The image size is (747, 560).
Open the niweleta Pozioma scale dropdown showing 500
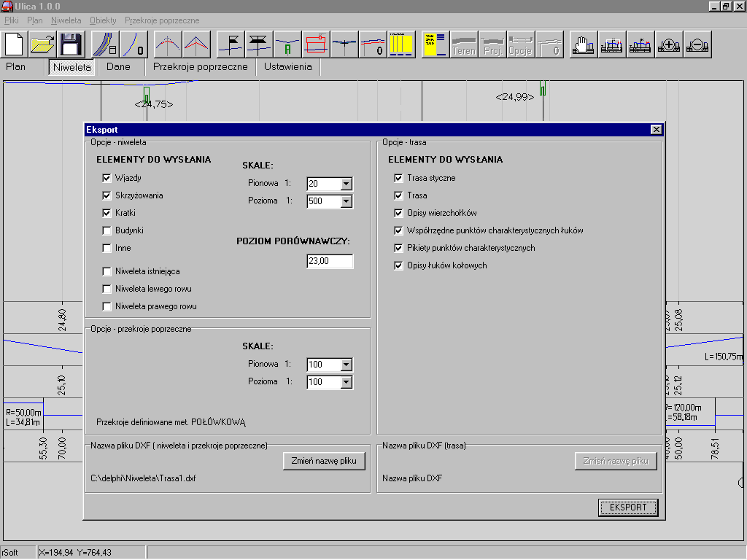[x=346, y=201]
